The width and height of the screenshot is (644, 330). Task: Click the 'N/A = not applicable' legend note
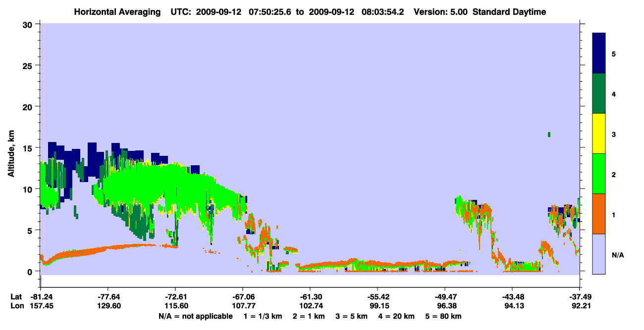tap(196, 316)
